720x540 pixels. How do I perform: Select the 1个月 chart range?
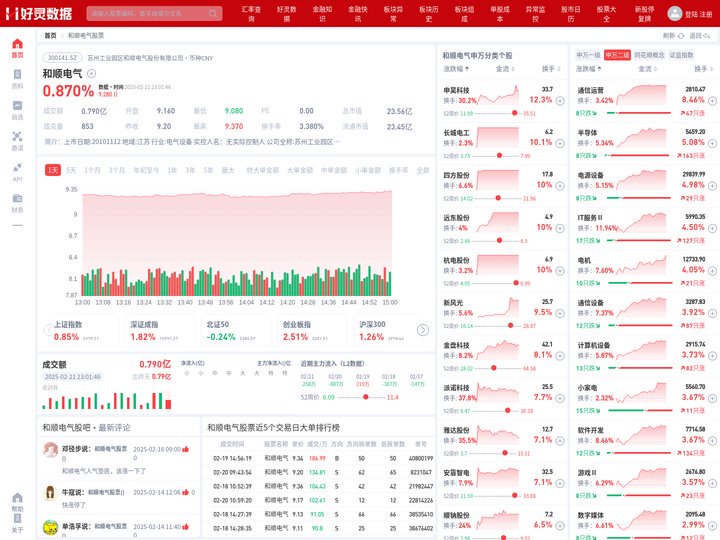pyautogui.click(x=92, y=170)
